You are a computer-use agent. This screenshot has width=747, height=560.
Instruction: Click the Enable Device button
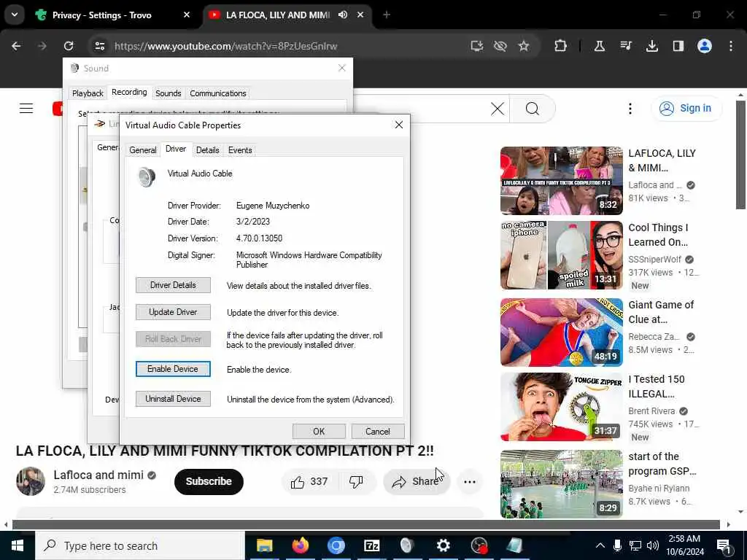(x=173, y=369)
